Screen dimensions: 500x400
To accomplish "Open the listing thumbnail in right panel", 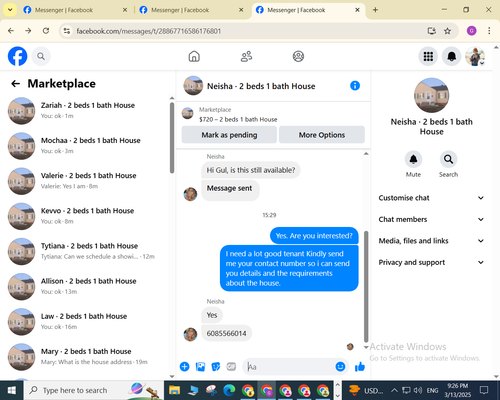I will [431, 96].
